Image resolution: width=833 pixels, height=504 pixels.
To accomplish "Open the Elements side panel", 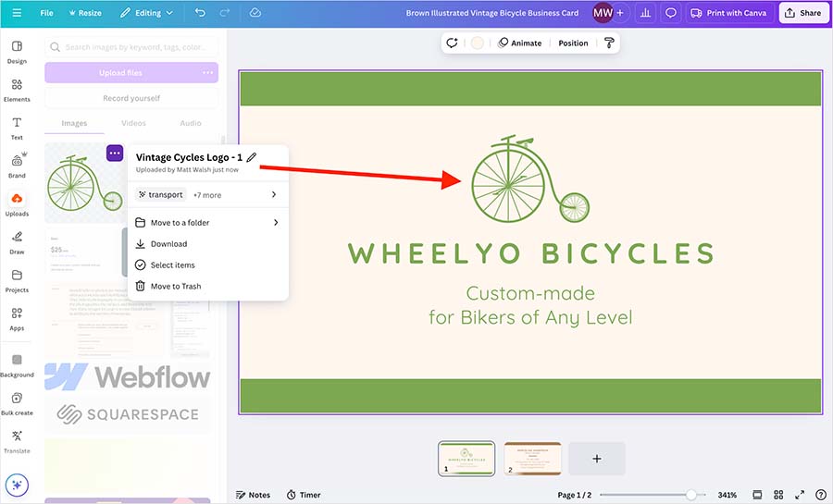I will tap(17, 91).
